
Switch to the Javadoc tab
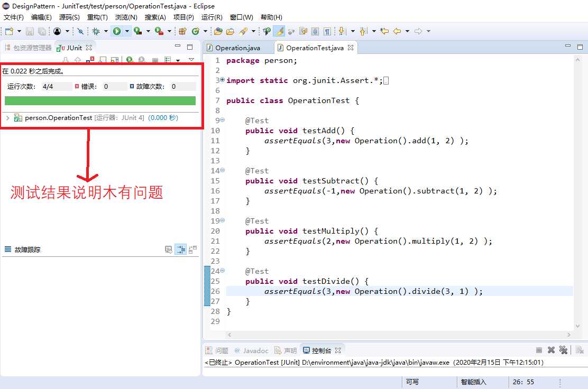(252, 350)
